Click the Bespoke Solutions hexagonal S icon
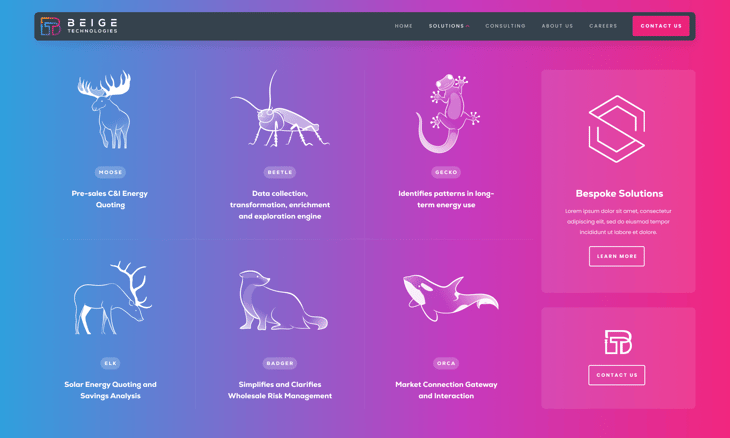Viewport: 730px width, 438px height. tap(617, 129)
